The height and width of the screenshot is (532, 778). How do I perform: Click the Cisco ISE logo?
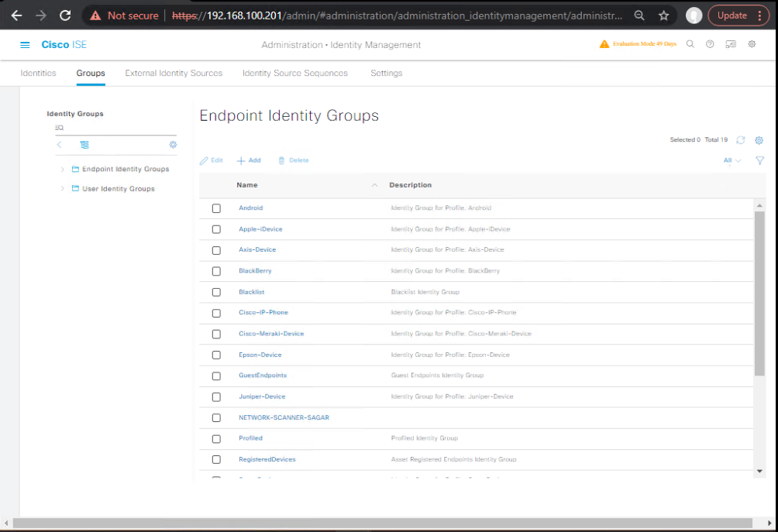tap(64, 45)
